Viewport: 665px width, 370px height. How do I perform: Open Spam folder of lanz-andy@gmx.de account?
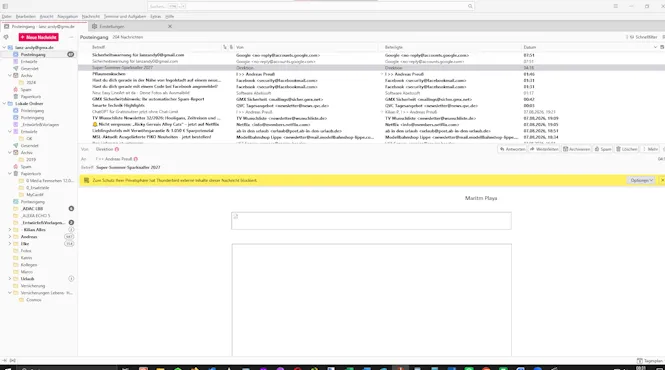pos(26,90)
